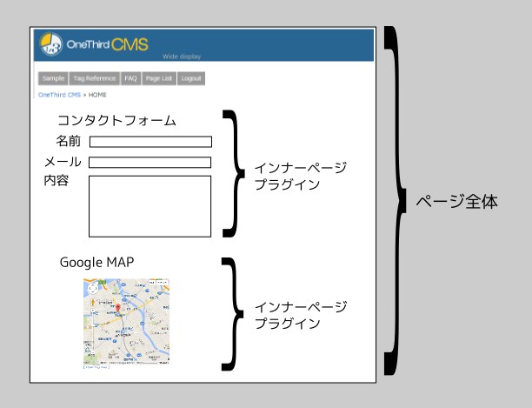Go to the FAQ page

130,78
